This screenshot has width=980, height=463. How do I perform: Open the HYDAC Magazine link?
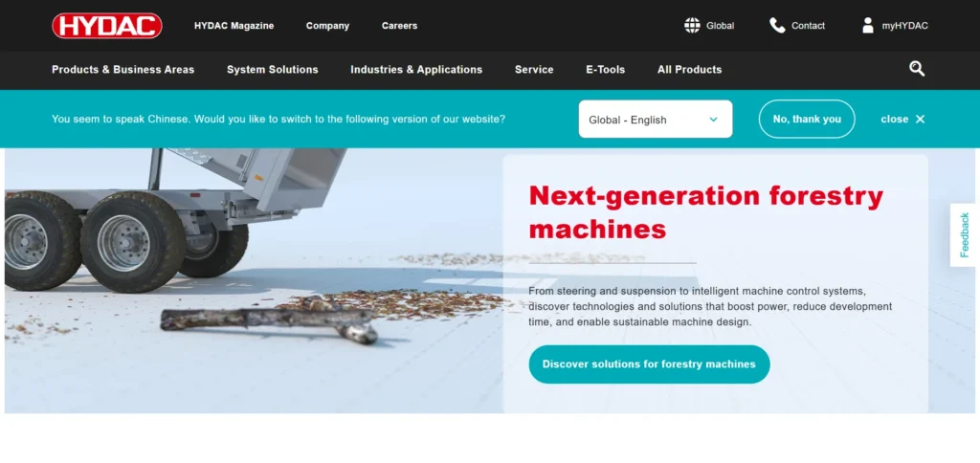click(x=234, y=26)
